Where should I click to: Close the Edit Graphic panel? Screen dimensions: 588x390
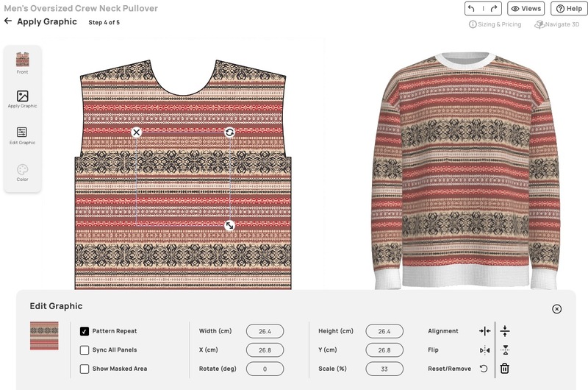557,309
